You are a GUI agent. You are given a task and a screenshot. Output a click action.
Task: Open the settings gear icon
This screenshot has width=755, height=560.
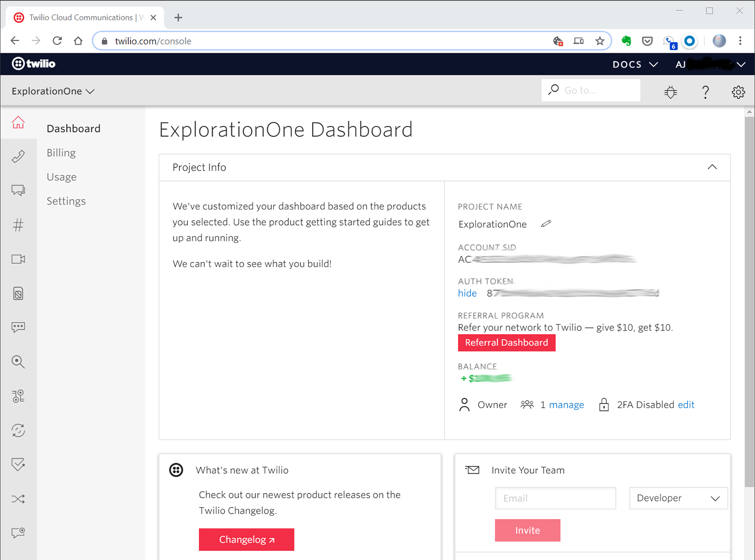coord(738,92)
